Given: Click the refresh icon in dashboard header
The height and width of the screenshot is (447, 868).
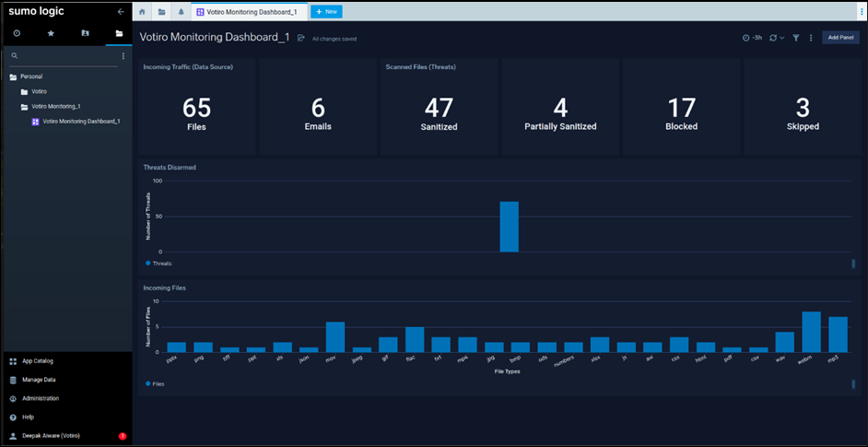Looking at the screenshot, I should [x=773, y=38].
